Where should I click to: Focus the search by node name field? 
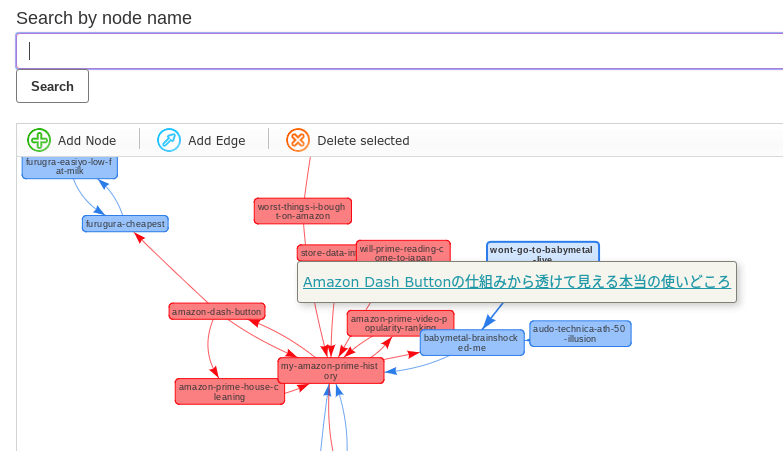click(399, 51)
